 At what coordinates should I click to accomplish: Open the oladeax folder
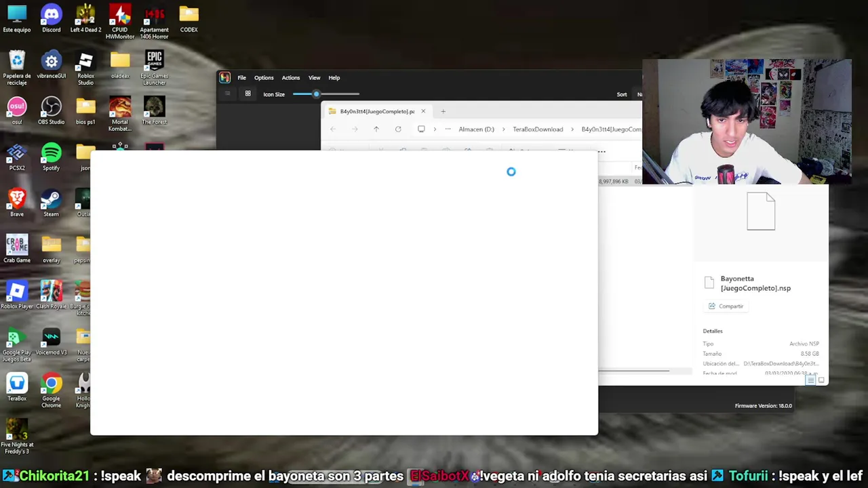120,65
